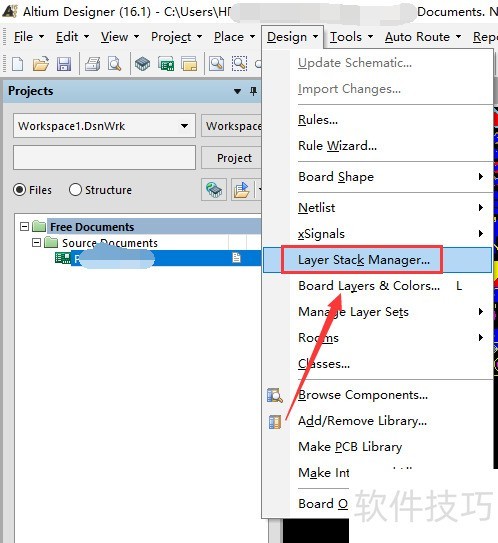This screenshot has height=543, width=498.
Task: Open the Place menu
Action: [x=234, y=37]
